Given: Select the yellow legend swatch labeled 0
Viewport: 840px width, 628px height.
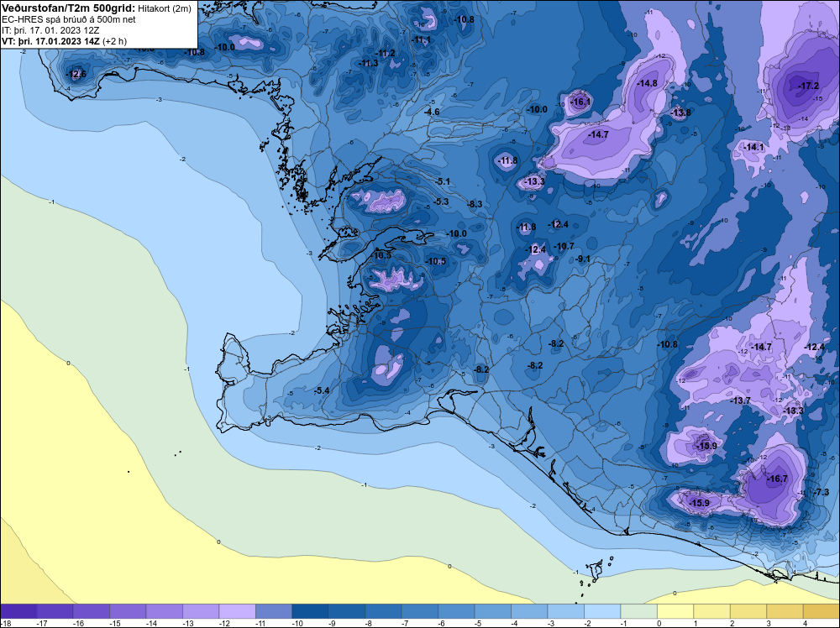Looking at the screenshot, I should [x=675, y=610].
